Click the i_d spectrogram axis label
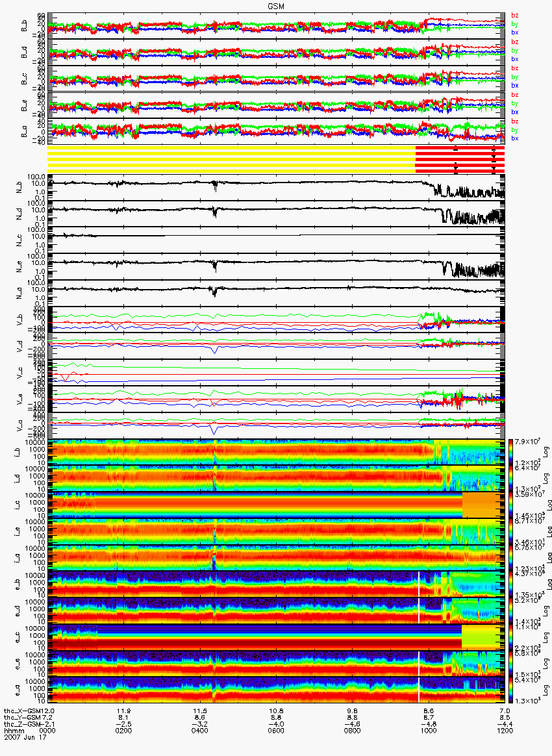 (x=18, y=479)
